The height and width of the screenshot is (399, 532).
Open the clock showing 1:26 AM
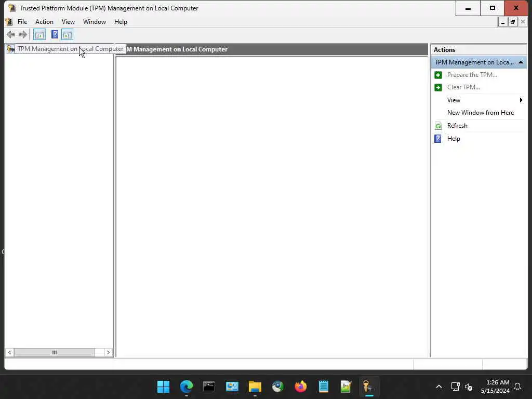coord(495,387)
